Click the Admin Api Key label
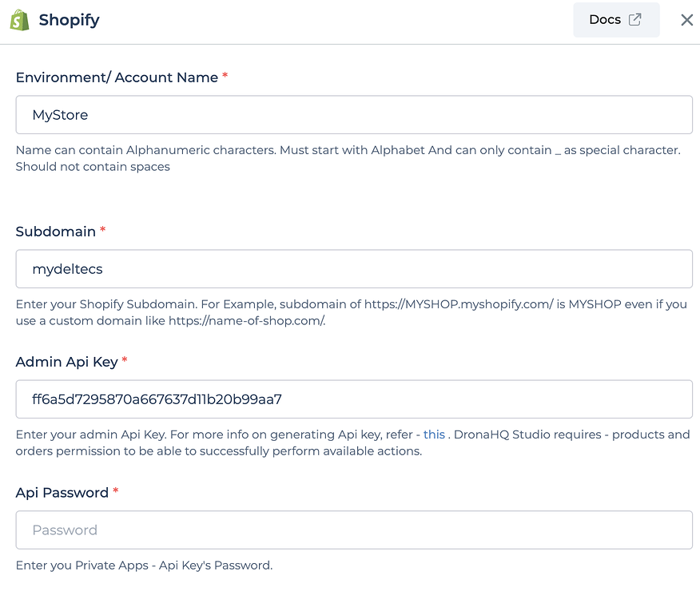700x599 pixels. 67,362
